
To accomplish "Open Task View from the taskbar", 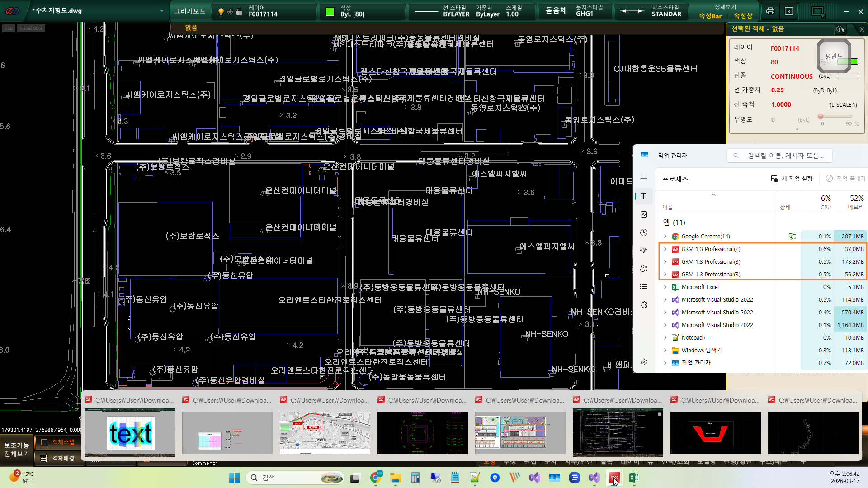I will click(355, 478).
